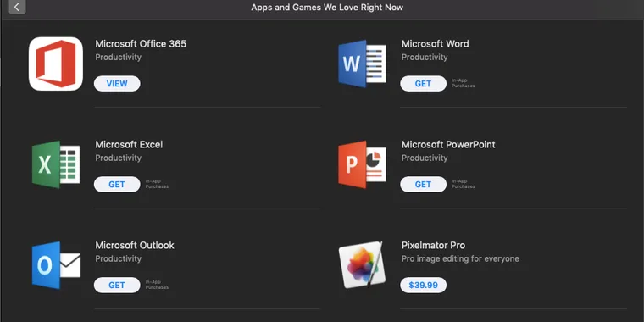Image resolution: width=644 pixels, height=322 pixels.
Task: Open the Microsoft Outlook title
Action: click(x=135, y=245)
